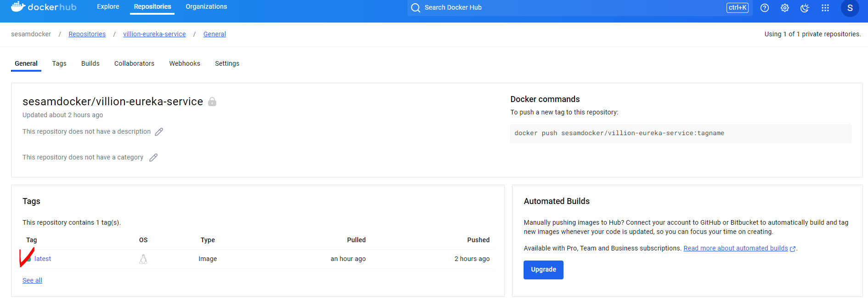Click the Docker Hub logo
Screen dimensions: 868x301
(44, 7)
